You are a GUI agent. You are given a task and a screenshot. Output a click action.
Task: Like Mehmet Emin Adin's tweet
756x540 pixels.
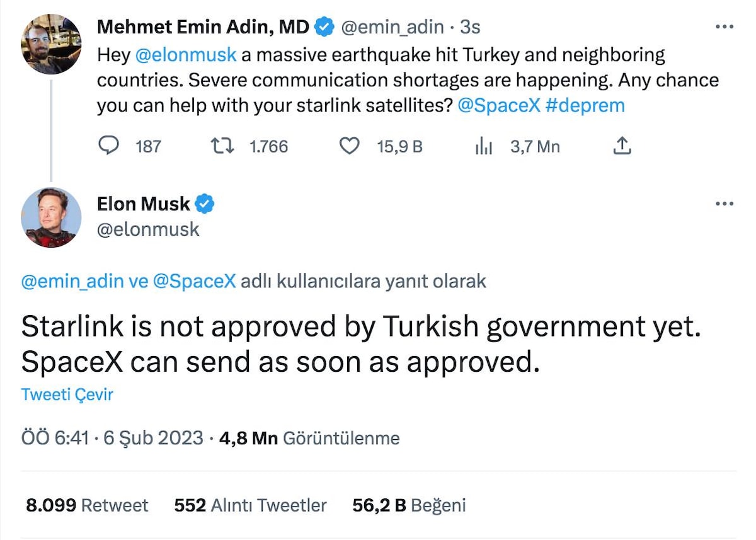tap(349, 146)
